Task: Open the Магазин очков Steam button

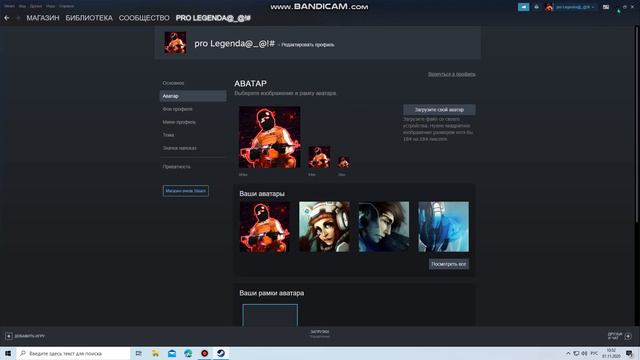Action: click(186, 191)
